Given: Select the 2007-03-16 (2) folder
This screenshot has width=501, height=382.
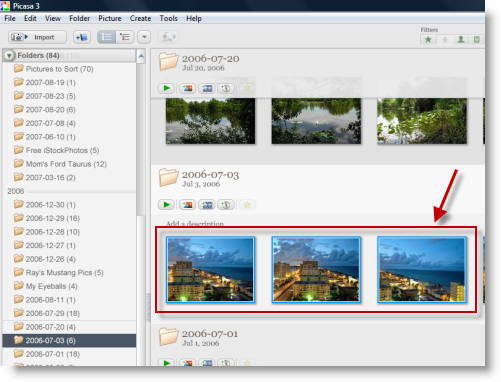Looking at the screenshot, I should point(69,178).
